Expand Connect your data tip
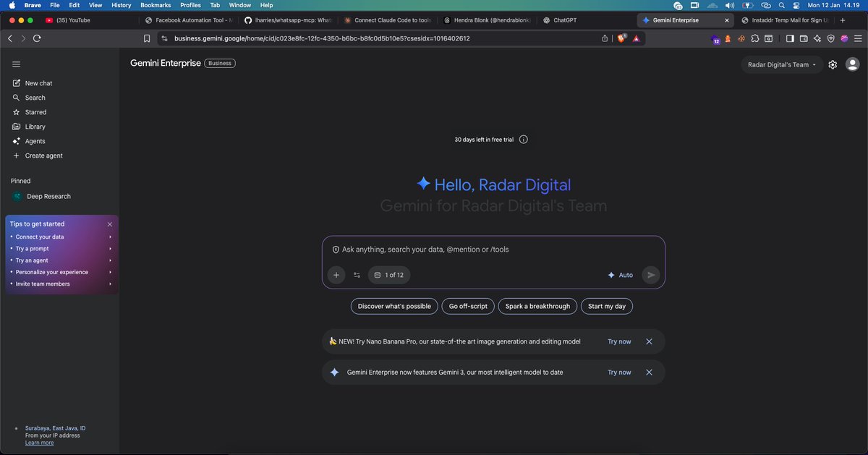Screen dimensions: 868x455 tap(61, 237)
